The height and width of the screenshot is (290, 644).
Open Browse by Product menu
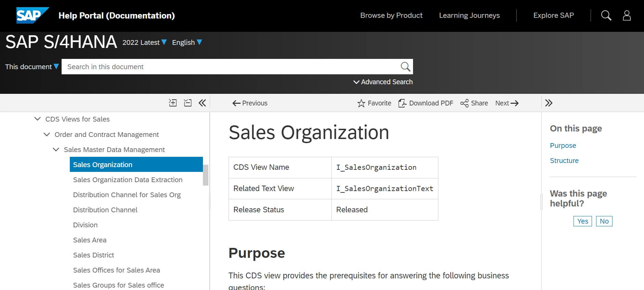[x=391, y=15]
